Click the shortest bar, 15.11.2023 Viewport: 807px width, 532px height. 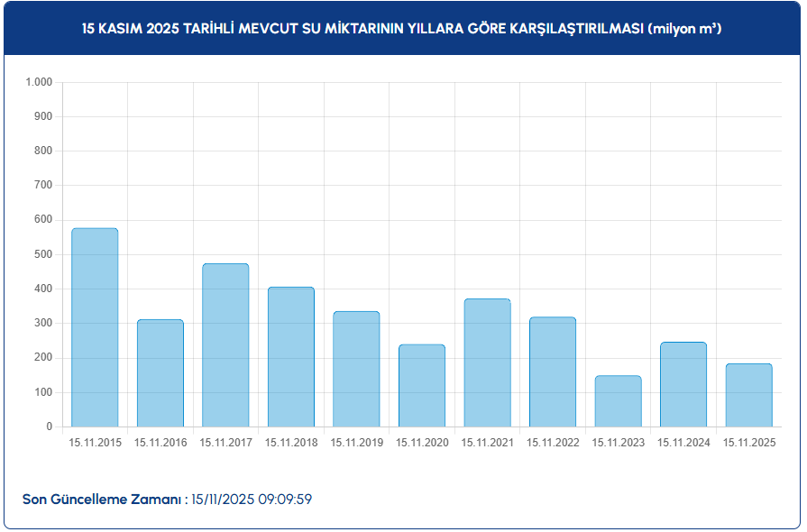[x=618, y=401]
